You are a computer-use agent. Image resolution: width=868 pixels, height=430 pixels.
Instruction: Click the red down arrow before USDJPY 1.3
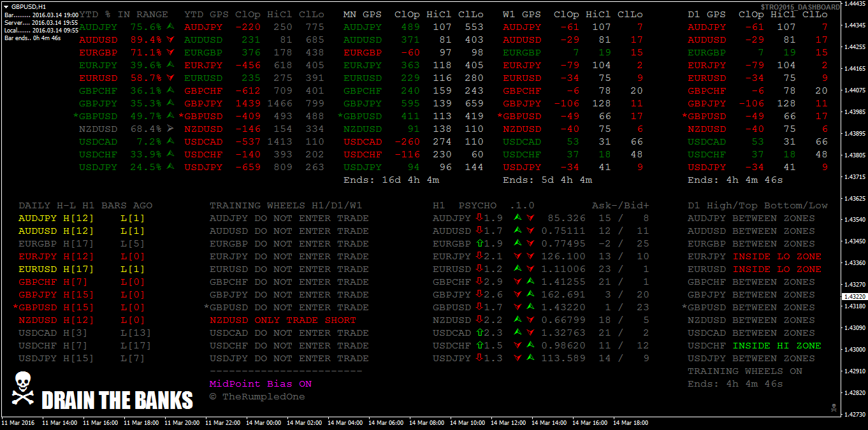point(479,358)
